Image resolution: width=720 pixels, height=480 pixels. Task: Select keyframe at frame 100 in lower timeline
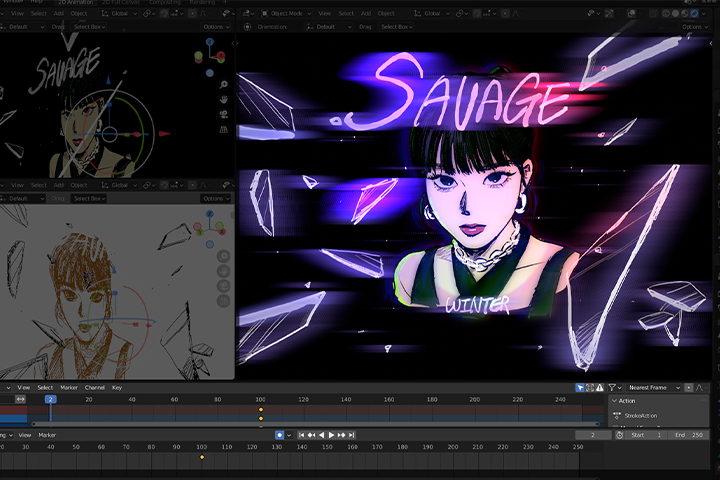click(202, 457)
